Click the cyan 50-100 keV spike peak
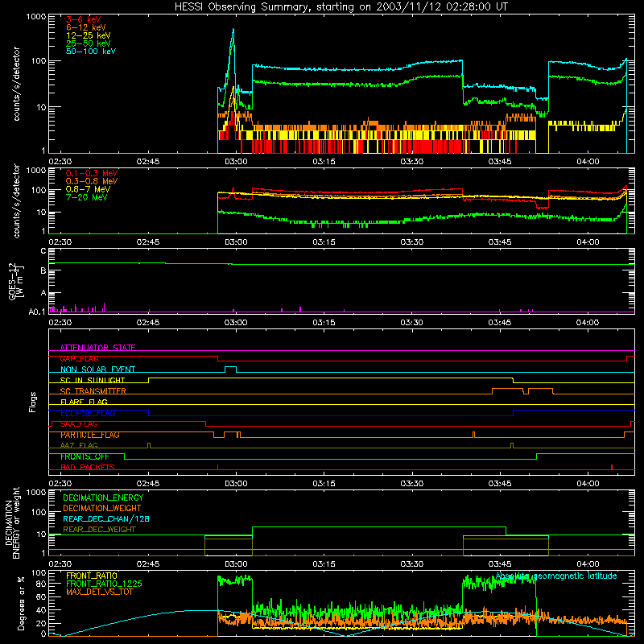 (233, 30)
